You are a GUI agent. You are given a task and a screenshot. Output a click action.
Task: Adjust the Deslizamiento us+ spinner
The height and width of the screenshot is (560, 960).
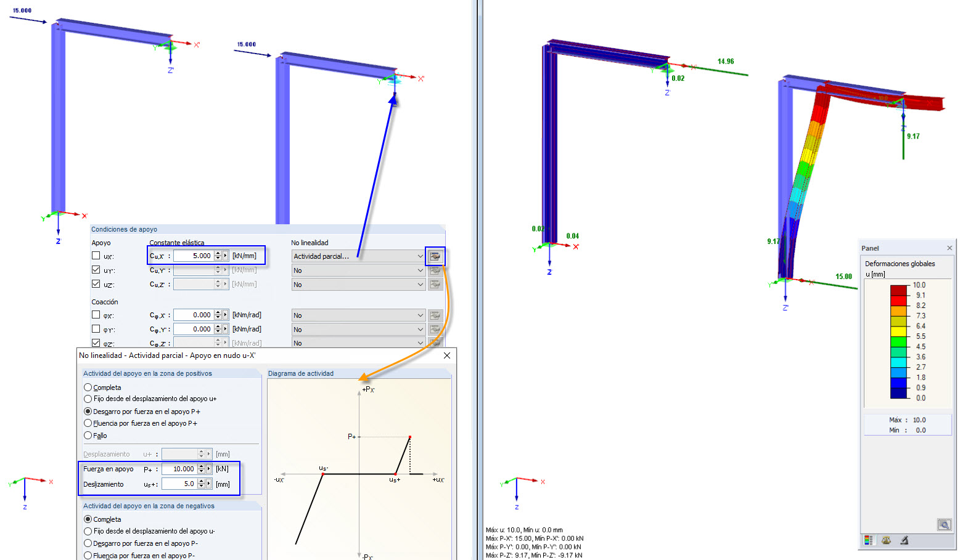click(x=201, y=484)
